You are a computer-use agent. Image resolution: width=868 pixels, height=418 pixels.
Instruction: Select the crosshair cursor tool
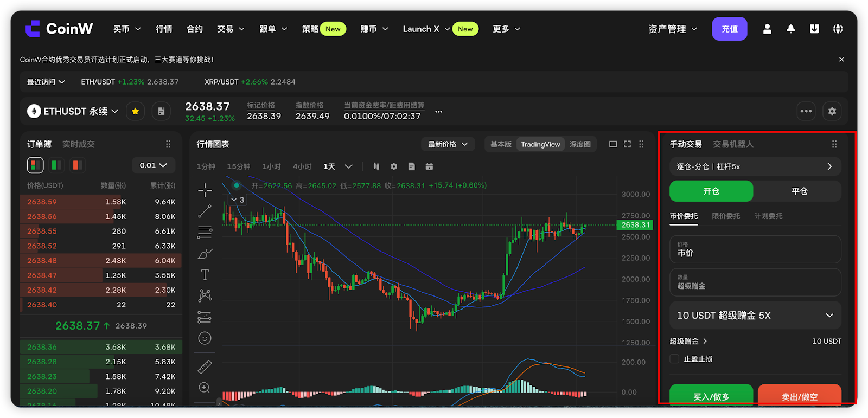pyautogui.click(x=205, y=190)
